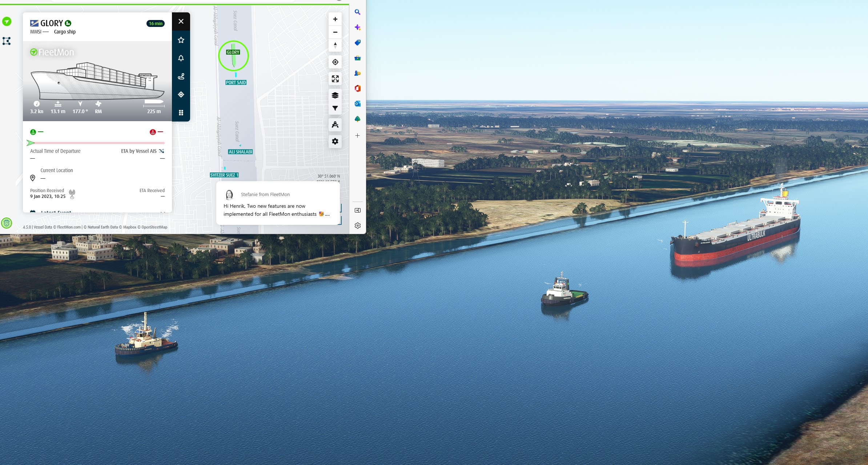The height and width of the screenshot is (465, 868).
Task: Click the 177.0° course value
Action: [80, 111]
